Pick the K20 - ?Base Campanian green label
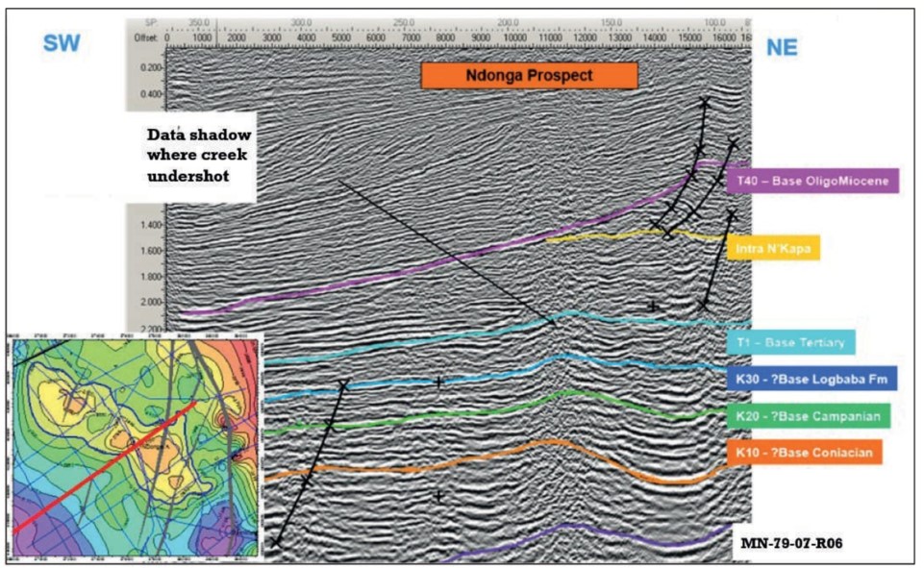This screenshot has width=924, height=568. pos(809,415)
